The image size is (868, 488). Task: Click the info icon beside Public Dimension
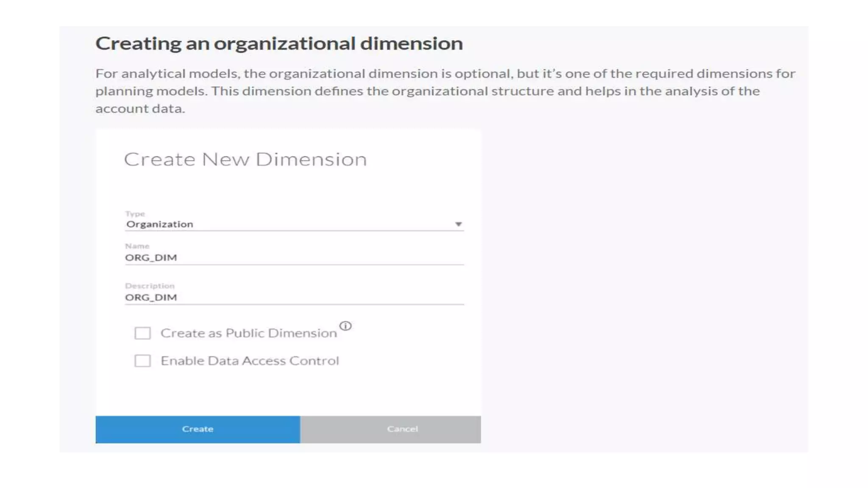pos(345,326)
